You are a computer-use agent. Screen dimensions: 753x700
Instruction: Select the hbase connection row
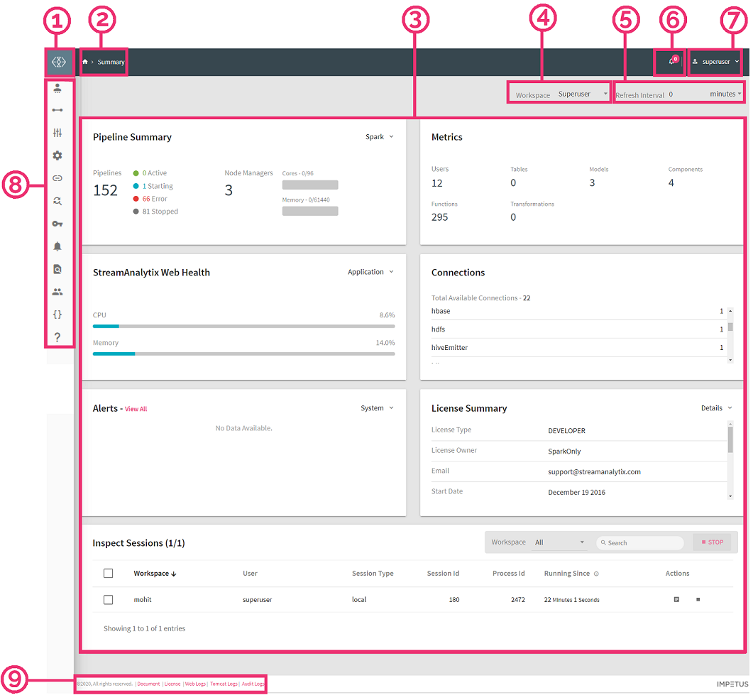(x=578, y=312)
